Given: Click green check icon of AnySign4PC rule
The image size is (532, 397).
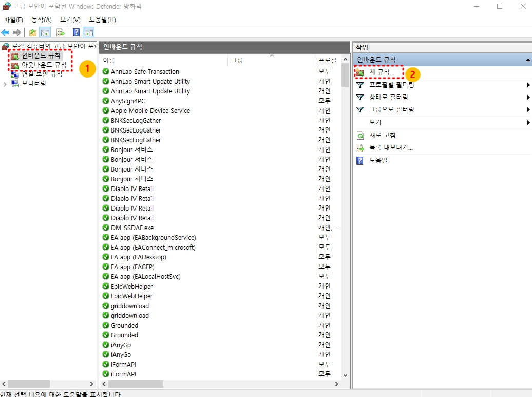Looking at the screenshot, I should (105, 101).
